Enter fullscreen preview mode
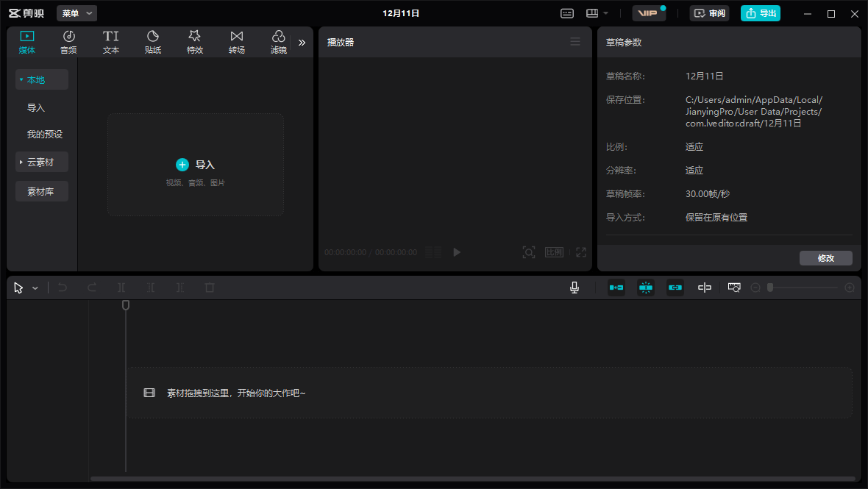868x489 pixels. [x=580, y=252]
